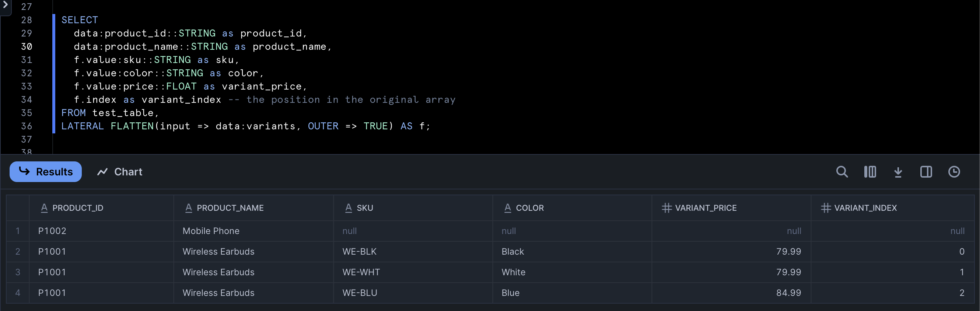Open the search results icon
This screenshot has height=311, width=980.
coord(841,172)
